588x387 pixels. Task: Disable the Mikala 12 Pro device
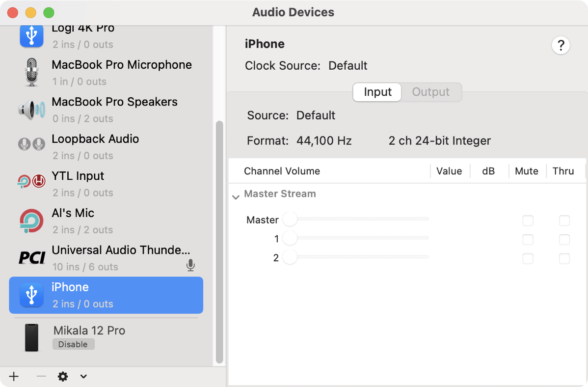click(x=73, y=344)
